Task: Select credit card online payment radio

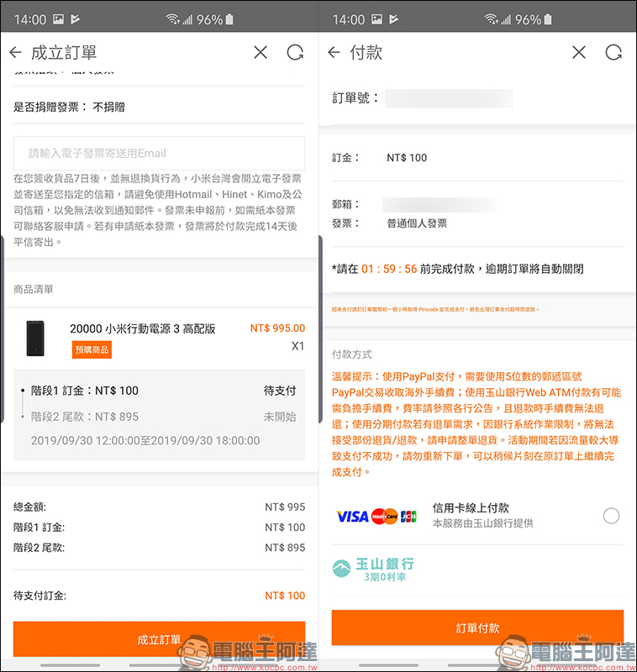Action: [611, 516]
